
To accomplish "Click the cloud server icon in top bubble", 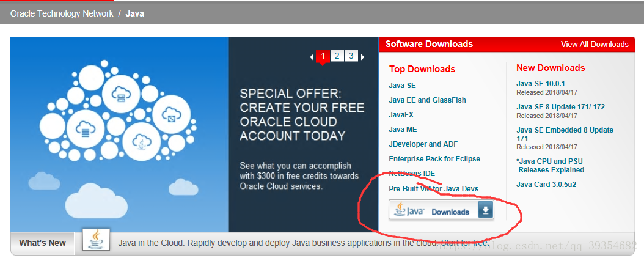I will (x=121, y=95).
